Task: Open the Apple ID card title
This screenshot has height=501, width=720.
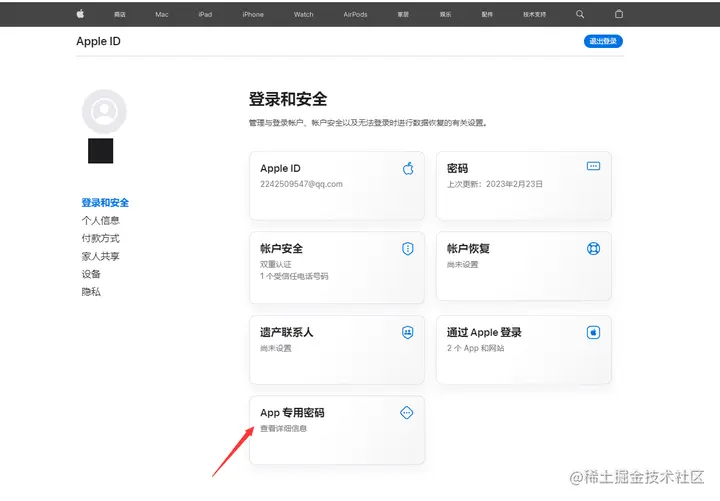Action: [280, 169]
